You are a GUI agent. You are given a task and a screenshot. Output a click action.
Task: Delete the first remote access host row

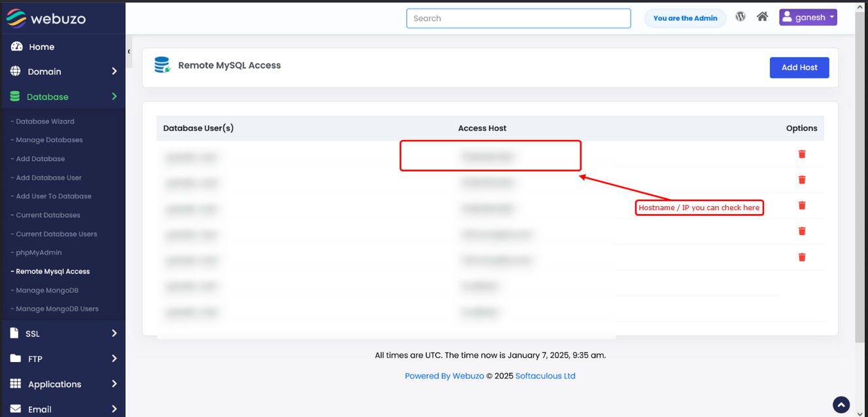tap(801, 154)
